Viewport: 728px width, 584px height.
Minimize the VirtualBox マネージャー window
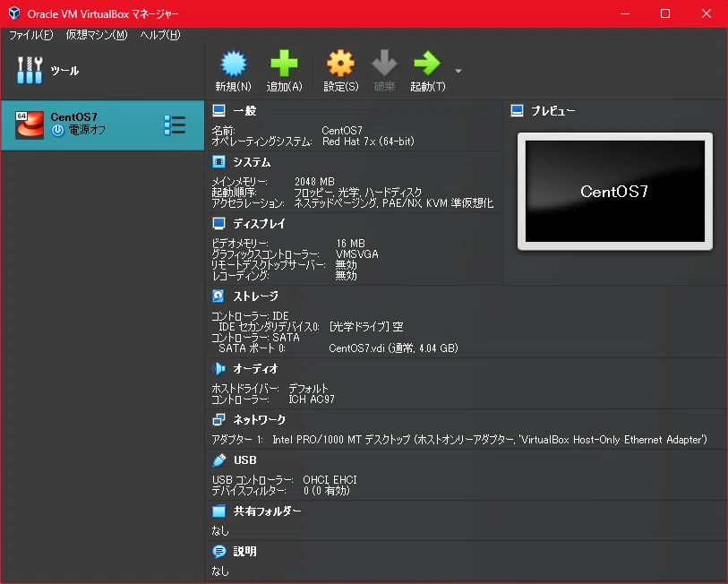(x=625, y=13)
